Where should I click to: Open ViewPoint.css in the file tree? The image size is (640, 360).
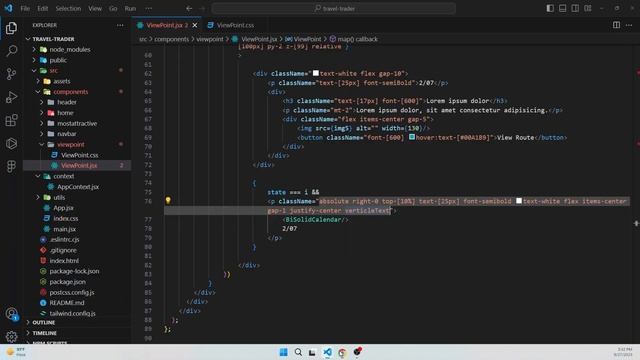tap(79, 155)
